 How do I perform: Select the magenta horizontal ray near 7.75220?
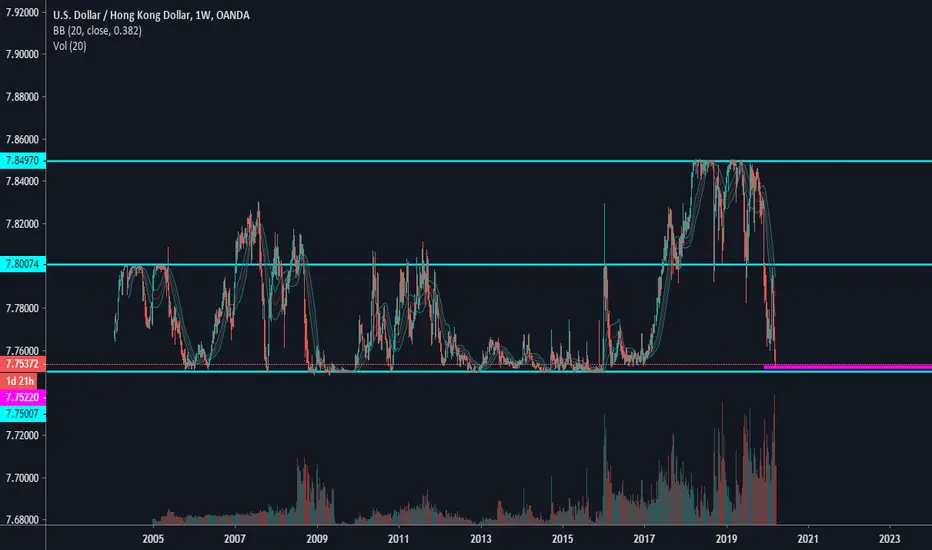click(848, 367)
